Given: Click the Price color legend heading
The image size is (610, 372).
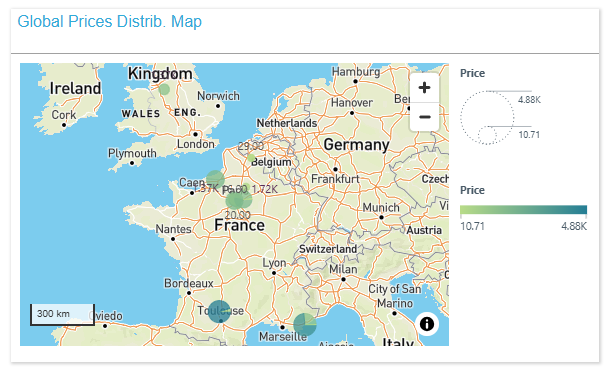Looking at the screenshot, I should pos(472,190).
